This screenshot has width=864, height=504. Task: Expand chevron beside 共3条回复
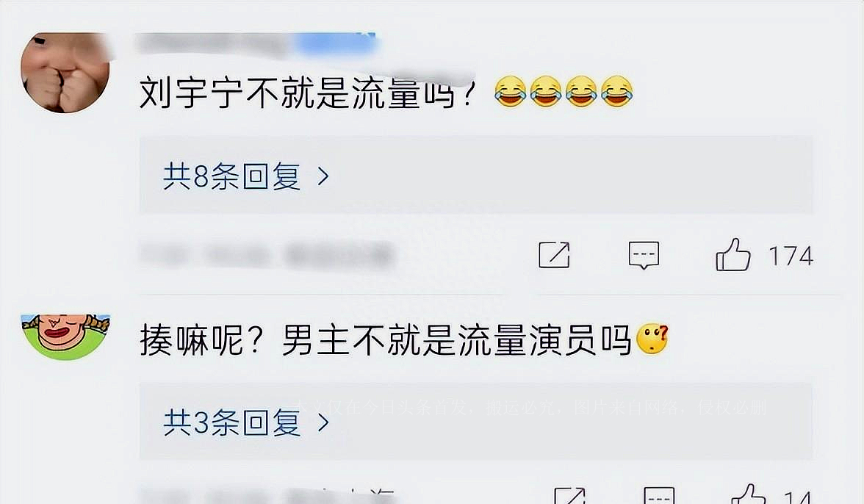(323, 423)
